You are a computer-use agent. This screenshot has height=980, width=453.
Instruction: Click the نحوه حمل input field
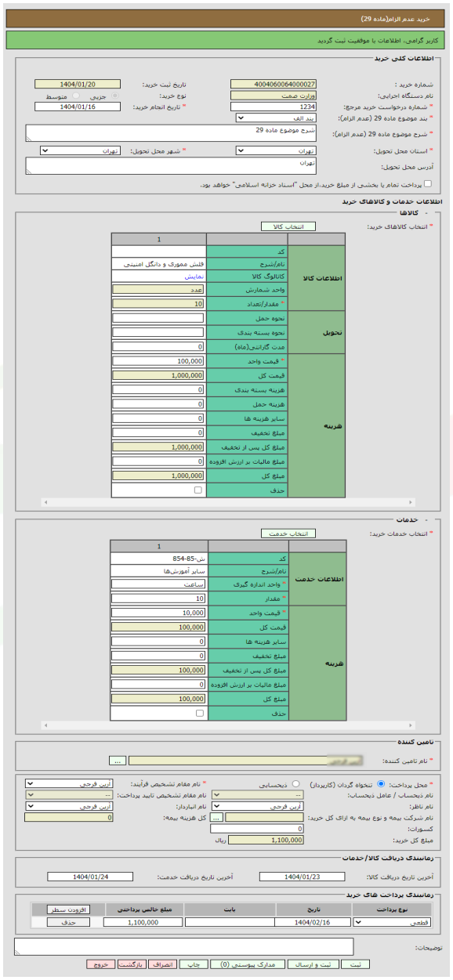(158, 318)
